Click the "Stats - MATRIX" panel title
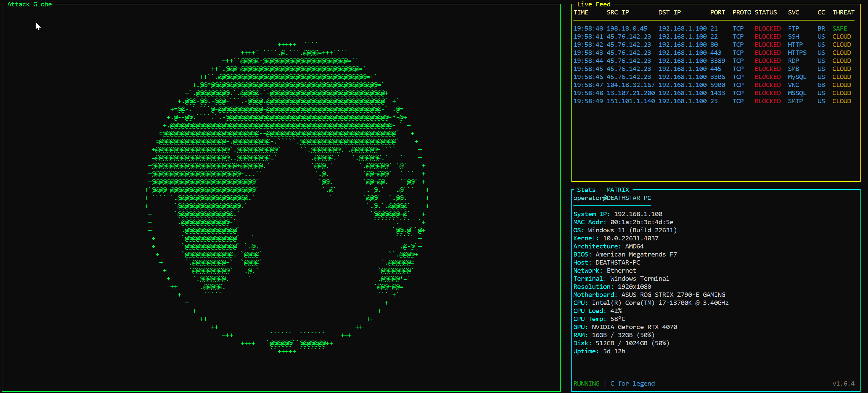868x393 pixels. point(603,190)
